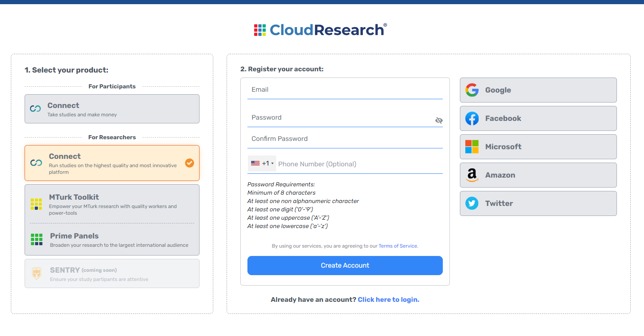The image size is (644, 336).
Task: Click the Create Account button
Action: click(x=345, y=266)
